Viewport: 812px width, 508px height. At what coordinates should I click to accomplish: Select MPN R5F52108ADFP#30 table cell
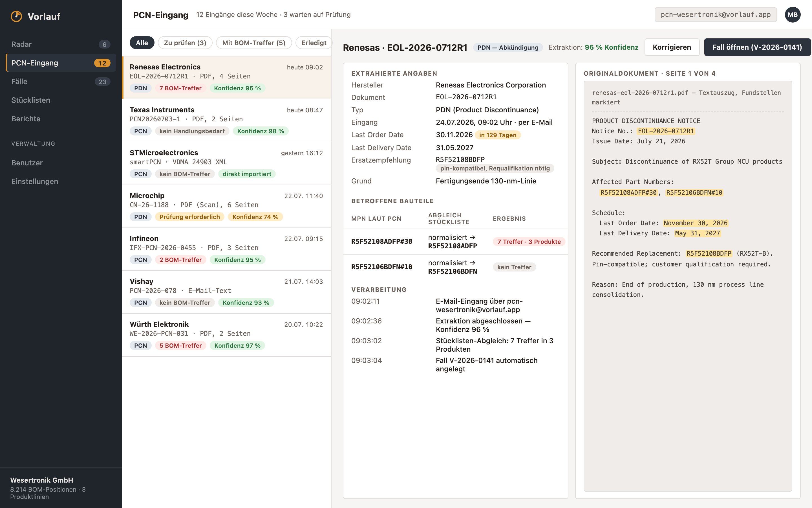[382, 242]
